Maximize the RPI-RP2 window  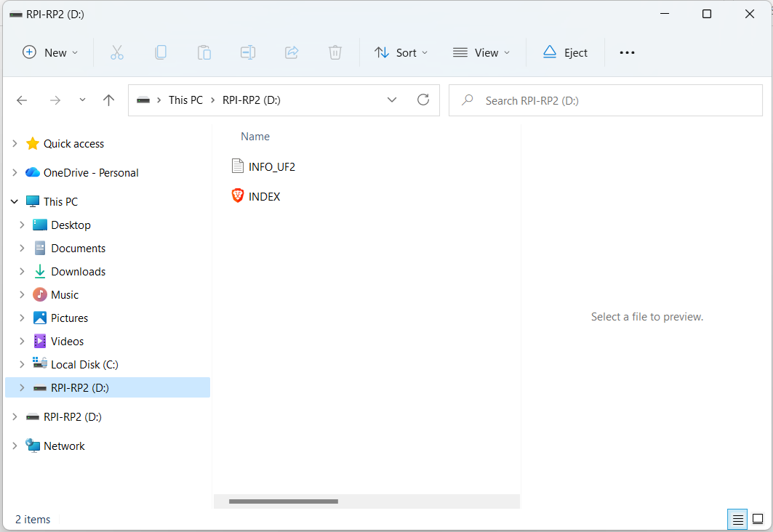706,14
